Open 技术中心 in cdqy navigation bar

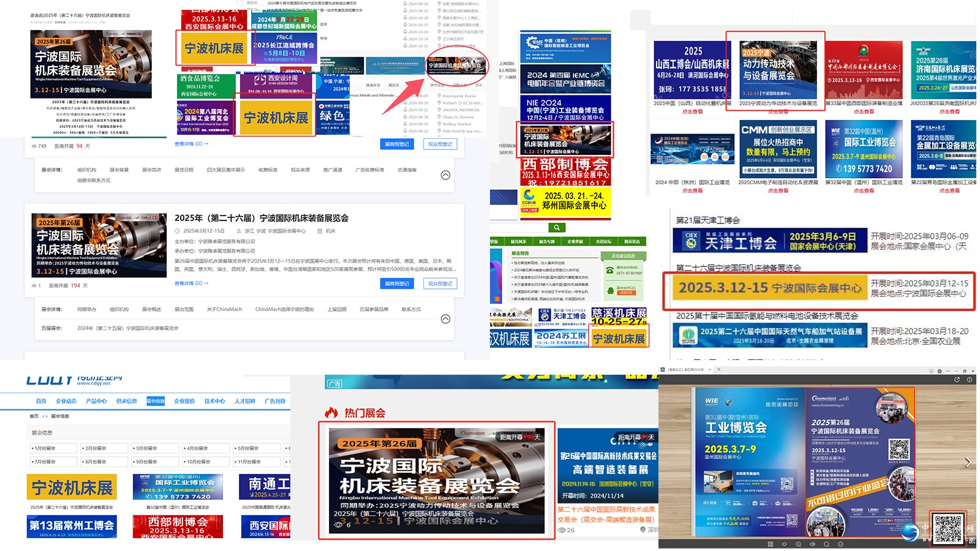214,401
